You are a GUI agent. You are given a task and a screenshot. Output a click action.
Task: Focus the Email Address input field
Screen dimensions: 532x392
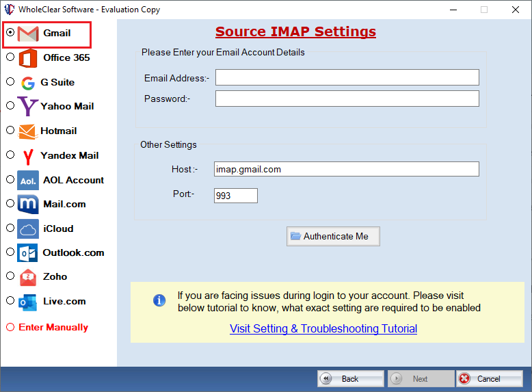(x=347, y=77)
